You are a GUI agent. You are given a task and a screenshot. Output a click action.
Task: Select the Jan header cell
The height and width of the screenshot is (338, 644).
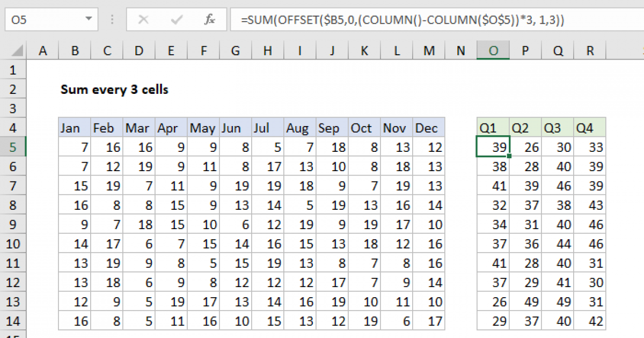pyautogui.click(x=75, y=128)
